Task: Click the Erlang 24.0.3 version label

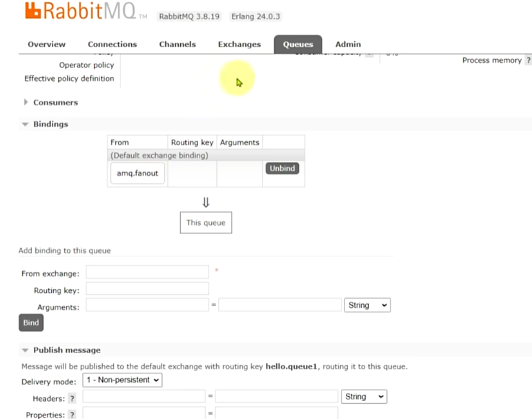Action: (x=256, y=17)
